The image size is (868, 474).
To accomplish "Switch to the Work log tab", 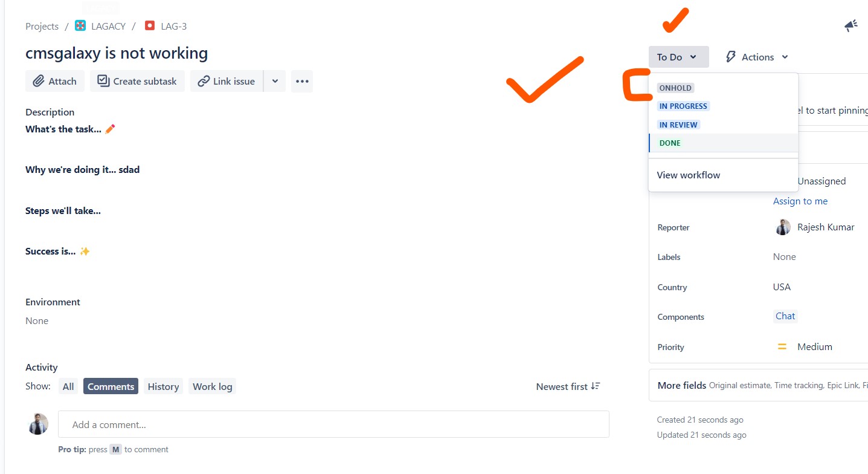I will point(212,386).
